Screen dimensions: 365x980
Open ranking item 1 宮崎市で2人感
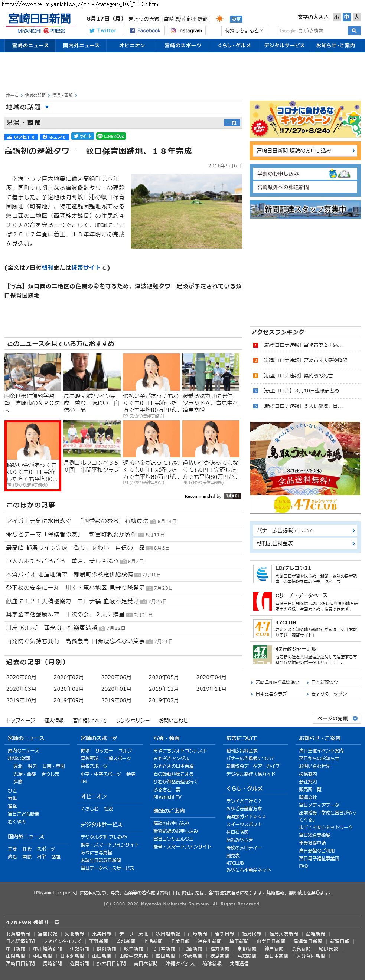303,345
